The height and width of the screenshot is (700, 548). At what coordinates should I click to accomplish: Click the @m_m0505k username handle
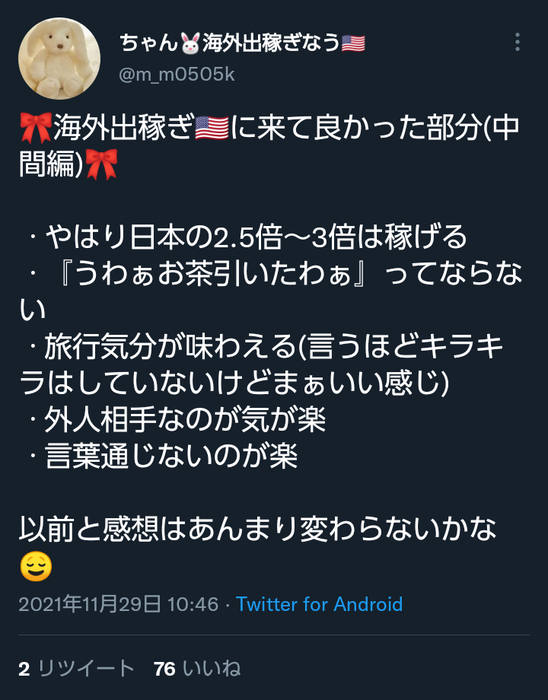177,75
